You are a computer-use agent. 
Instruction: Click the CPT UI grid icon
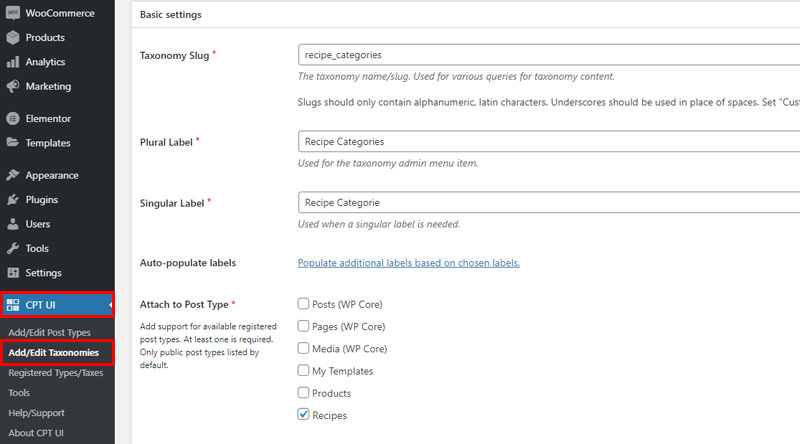[13, 305]
